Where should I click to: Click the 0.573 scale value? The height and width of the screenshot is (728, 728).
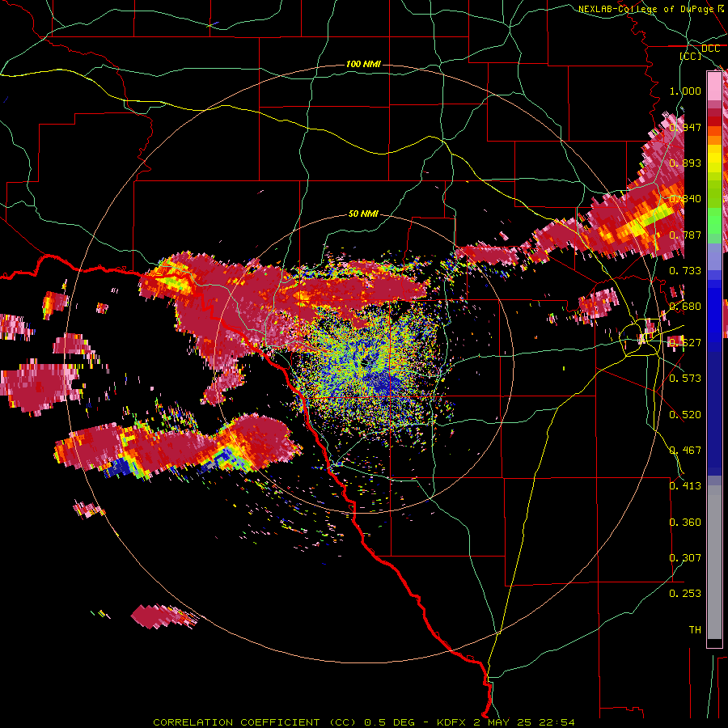click(685, 379)
